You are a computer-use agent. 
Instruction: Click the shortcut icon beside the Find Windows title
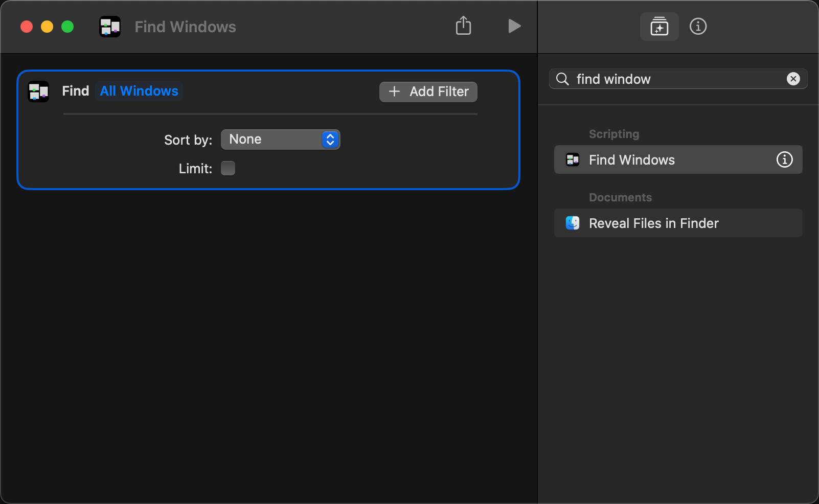[110, 27]
